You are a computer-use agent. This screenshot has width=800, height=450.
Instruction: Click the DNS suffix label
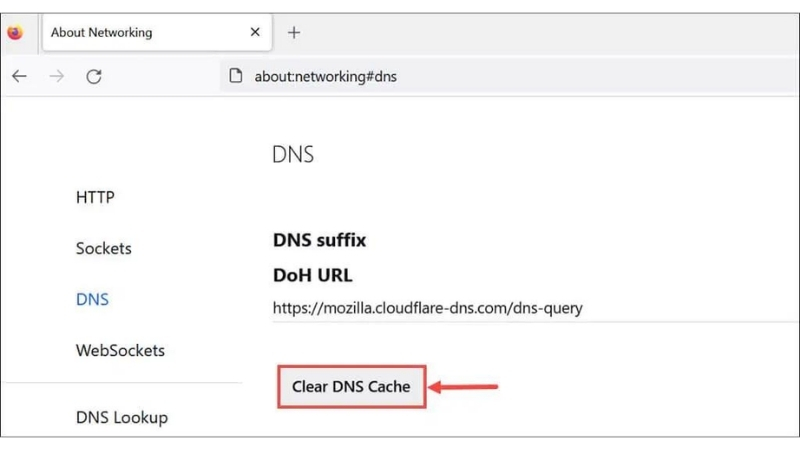(x=319, y=240)
